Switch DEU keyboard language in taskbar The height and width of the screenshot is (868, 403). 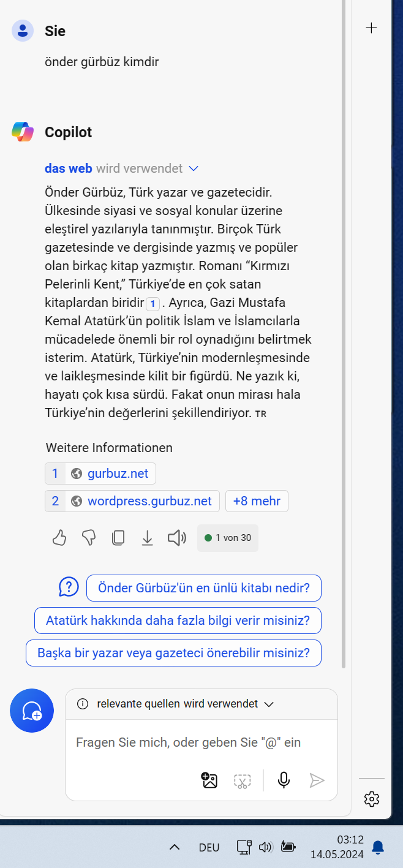pos(209,847)
